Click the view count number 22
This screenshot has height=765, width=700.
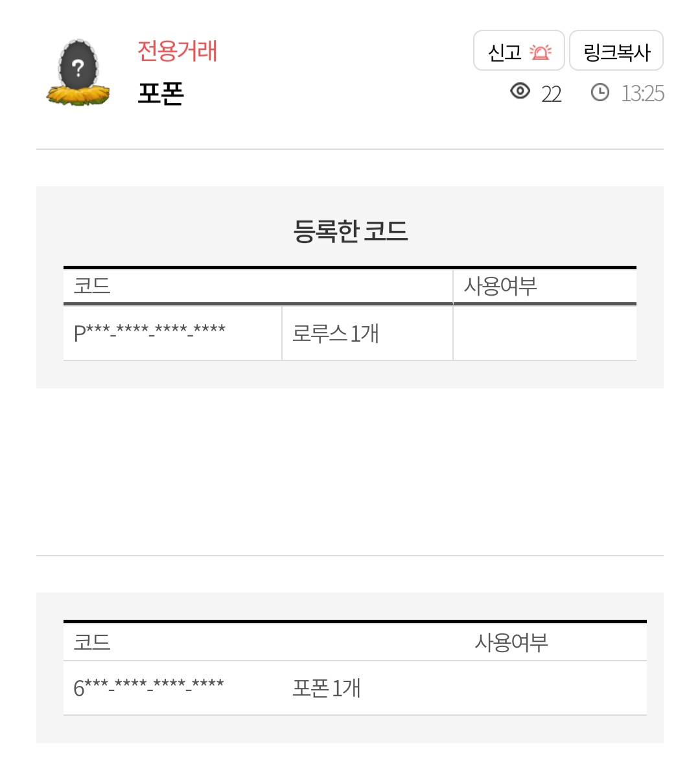click(551, 94)
